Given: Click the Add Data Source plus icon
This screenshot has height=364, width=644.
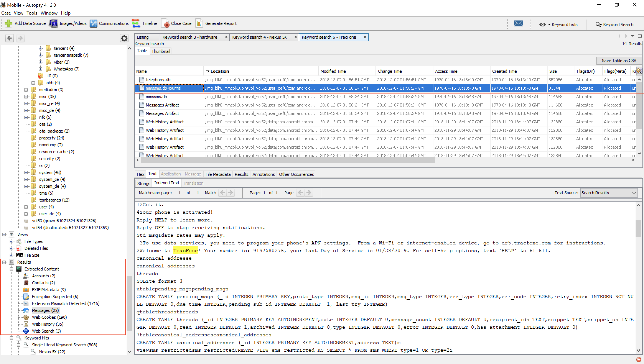Looking at the screenshot, I should coord(8,24).
